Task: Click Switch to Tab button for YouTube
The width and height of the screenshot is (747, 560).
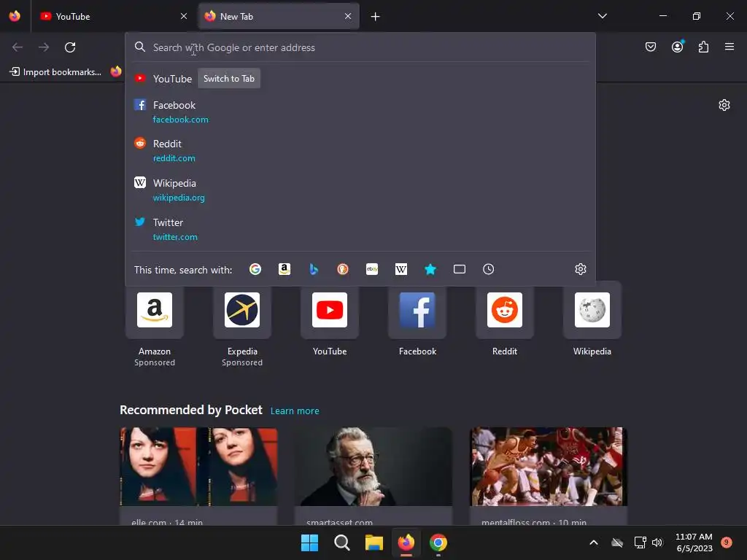Action: pos(229,79)
